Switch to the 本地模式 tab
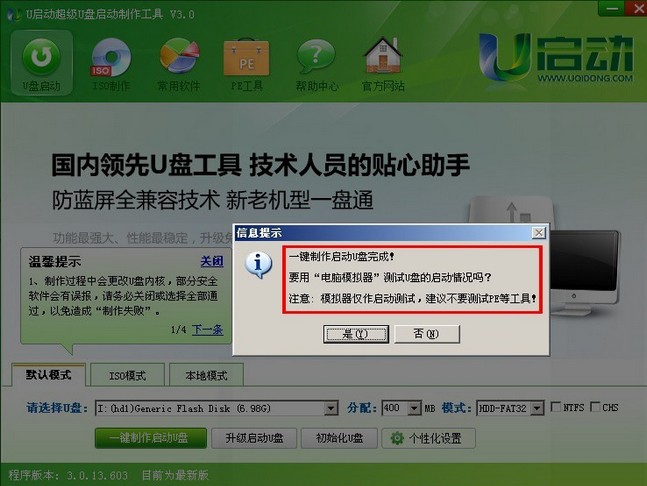 tap(206, 375)
